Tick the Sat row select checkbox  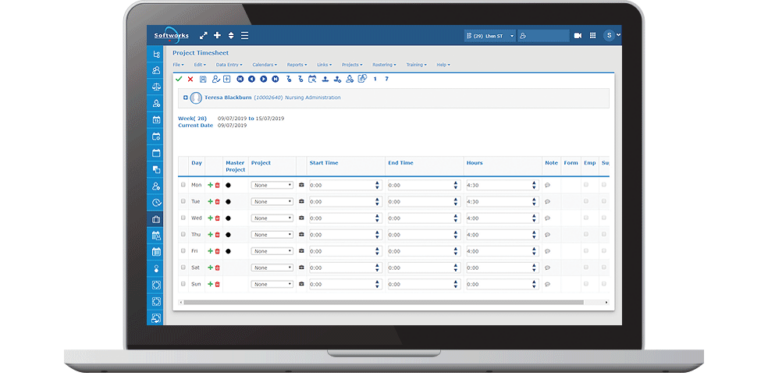pyautogui.click(x=183, y=268)
